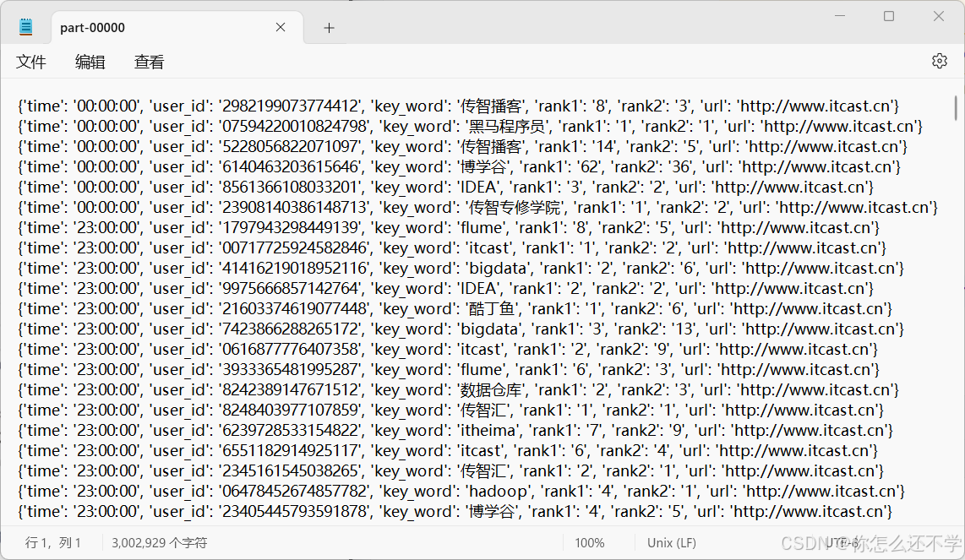Open the 文件 menu

[x=30, y=62]
